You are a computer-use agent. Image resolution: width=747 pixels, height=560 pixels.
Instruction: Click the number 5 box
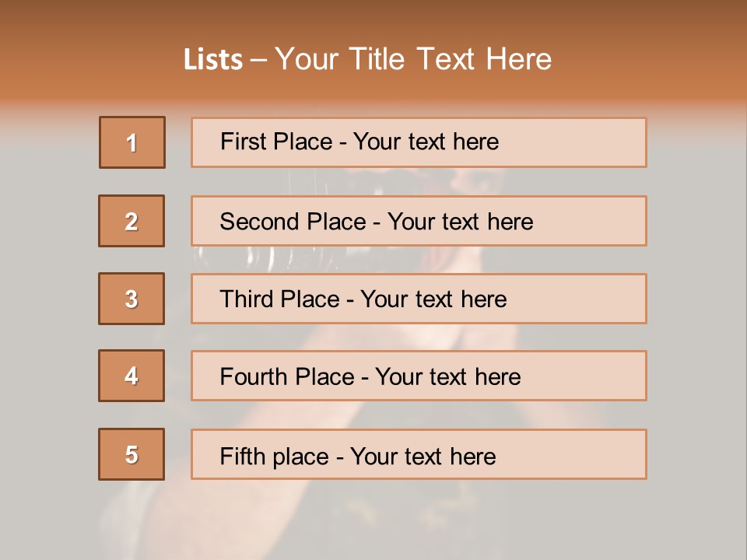[x=132, y=454]
